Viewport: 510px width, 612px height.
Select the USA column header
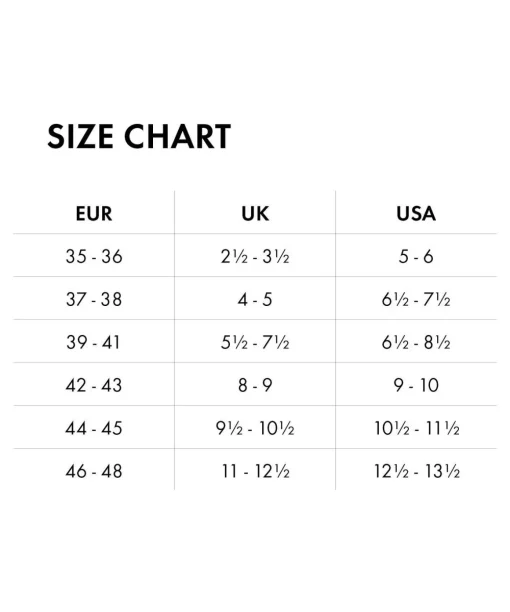click(x=416, y=213)
